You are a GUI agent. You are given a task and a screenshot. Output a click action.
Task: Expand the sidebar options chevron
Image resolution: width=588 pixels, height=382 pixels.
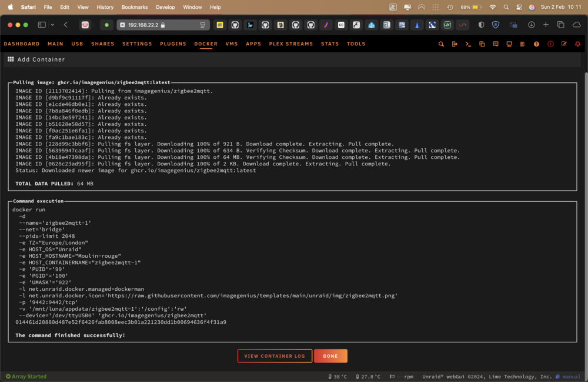pos(52,25)
